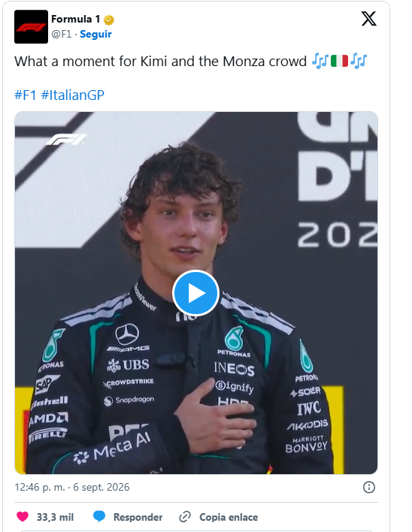Like the tweet with heart icon
The image size is (412, 532).
pos(23,517)
